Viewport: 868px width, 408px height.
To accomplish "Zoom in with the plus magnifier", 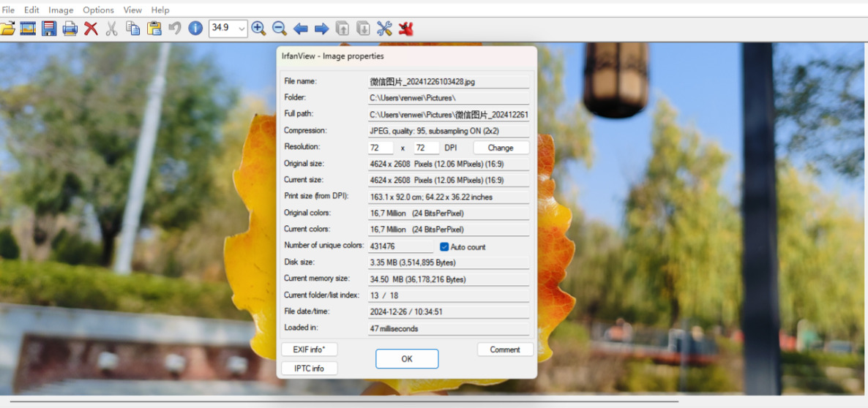I will coord(258,29).
